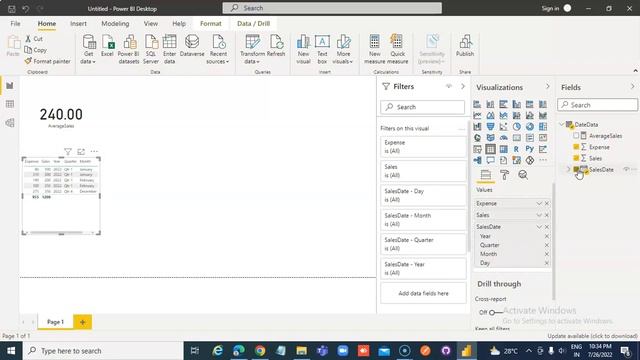Open Recent sources dropdown
640x360 pixels.
(x=218, y=49)
